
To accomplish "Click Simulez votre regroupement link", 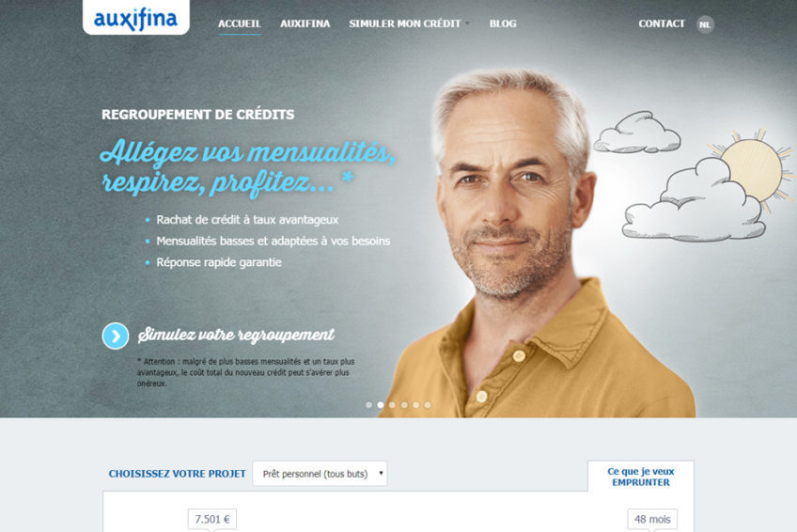I will (x=236, y=335).
